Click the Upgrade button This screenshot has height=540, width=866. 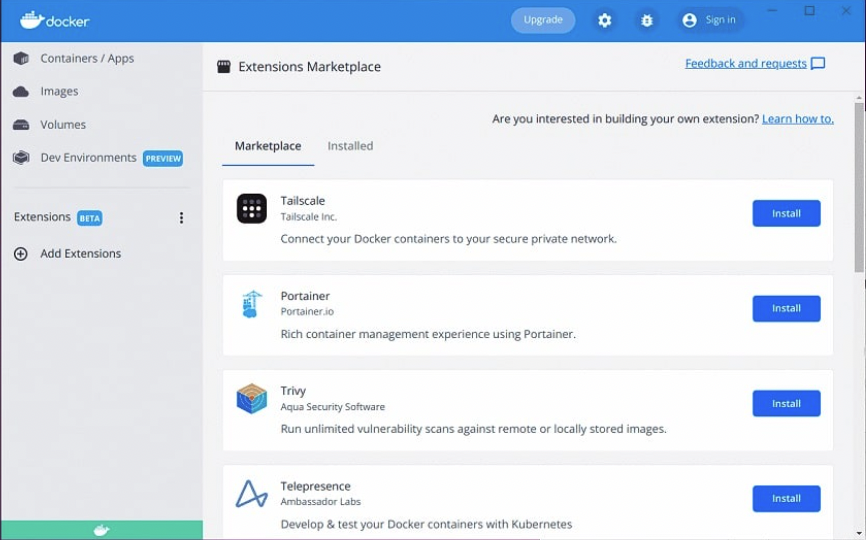(x=543, y=20)
